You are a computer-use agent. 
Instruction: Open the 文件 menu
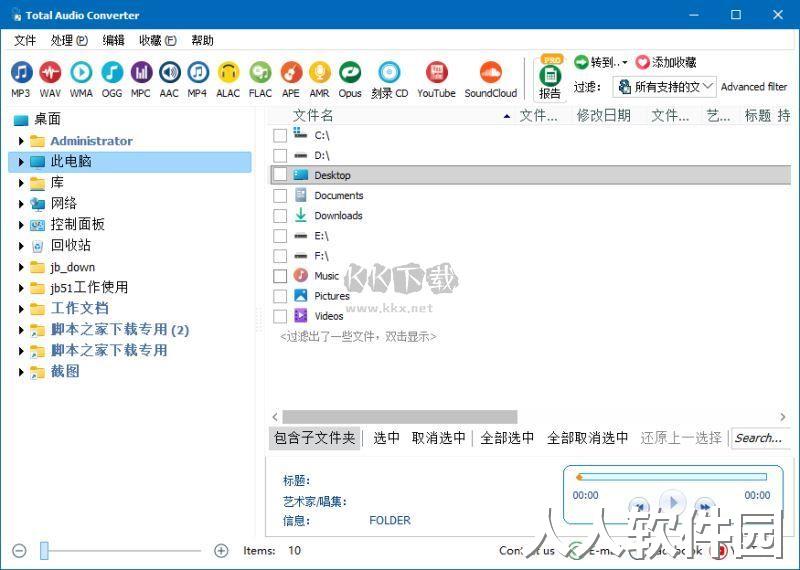(25, 40)
